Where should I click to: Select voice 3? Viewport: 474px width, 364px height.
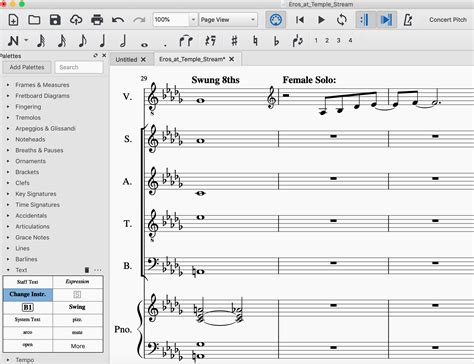click(338, 40)
